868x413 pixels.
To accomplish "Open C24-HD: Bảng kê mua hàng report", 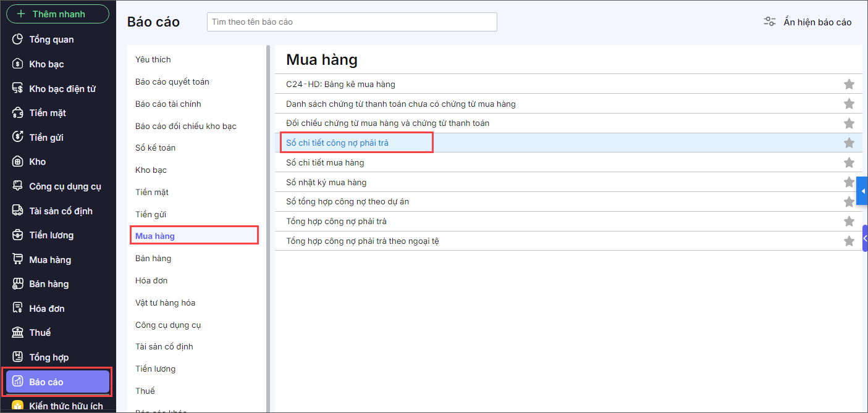I will [x=340, y=84].
